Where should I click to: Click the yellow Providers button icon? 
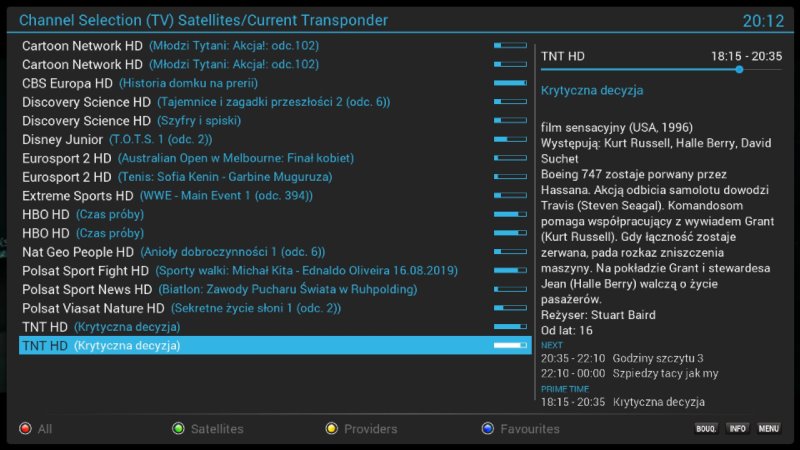(332, 428)
